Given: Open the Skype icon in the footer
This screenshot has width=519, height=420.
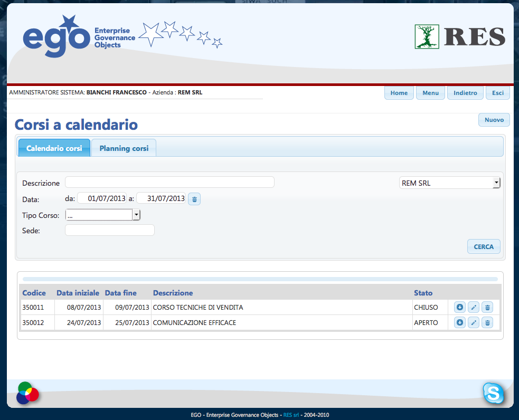Looking at the screenshot, I should click(x=493, y=393).
